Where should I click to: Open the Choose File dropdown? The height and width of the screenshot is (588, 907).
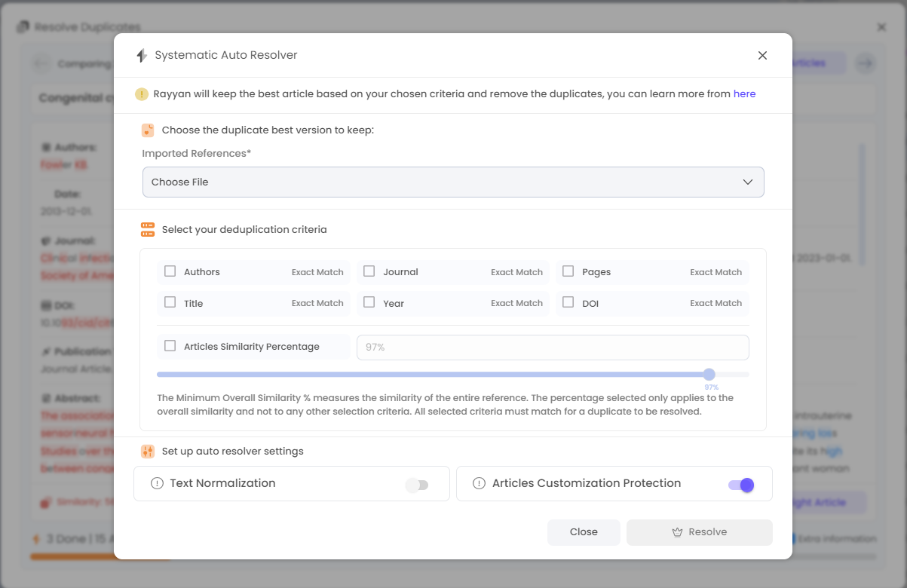click(x=452, y=182)
